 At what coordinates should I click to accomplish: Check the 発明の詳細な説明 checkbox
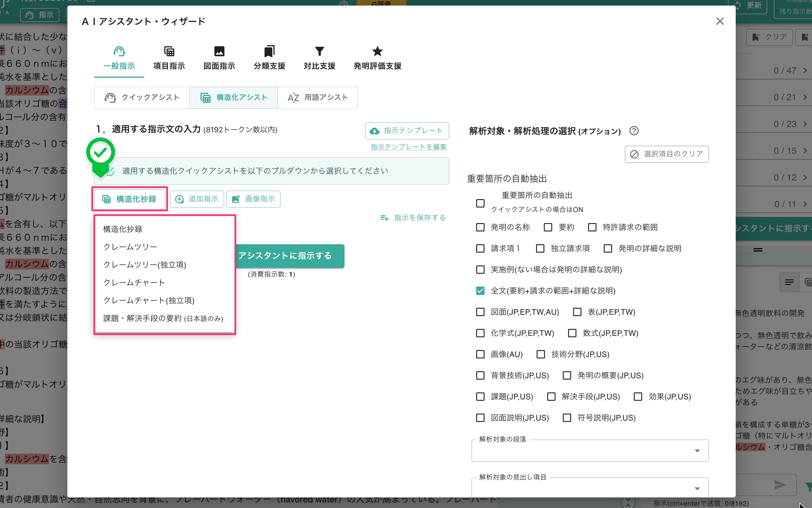[608, 249]
